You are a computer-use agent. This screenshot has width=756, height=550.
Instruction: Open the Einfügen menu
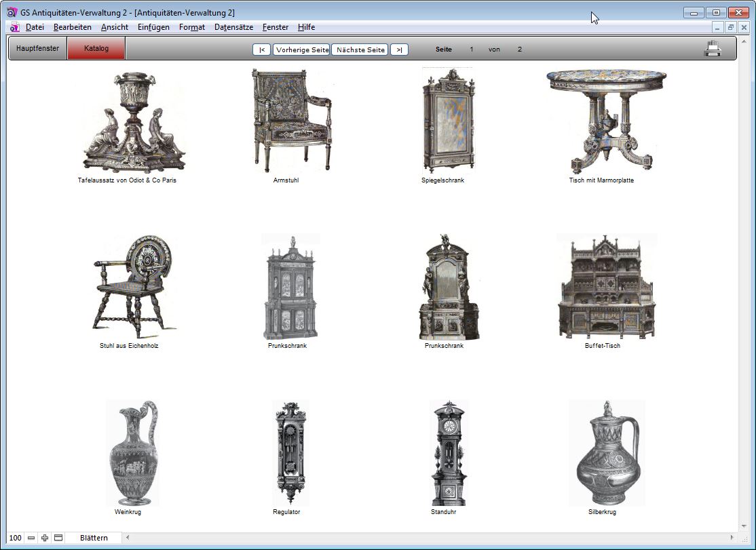pos(153,27)
